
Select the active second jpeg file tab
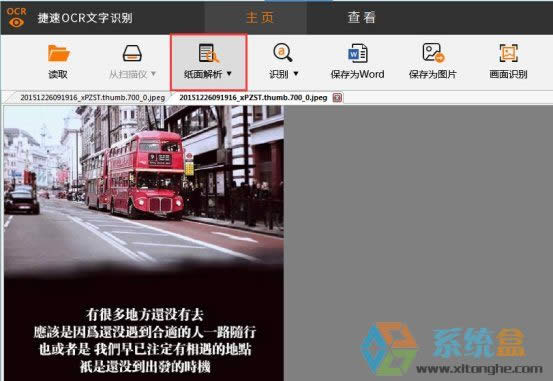click(x=253, y=97)
